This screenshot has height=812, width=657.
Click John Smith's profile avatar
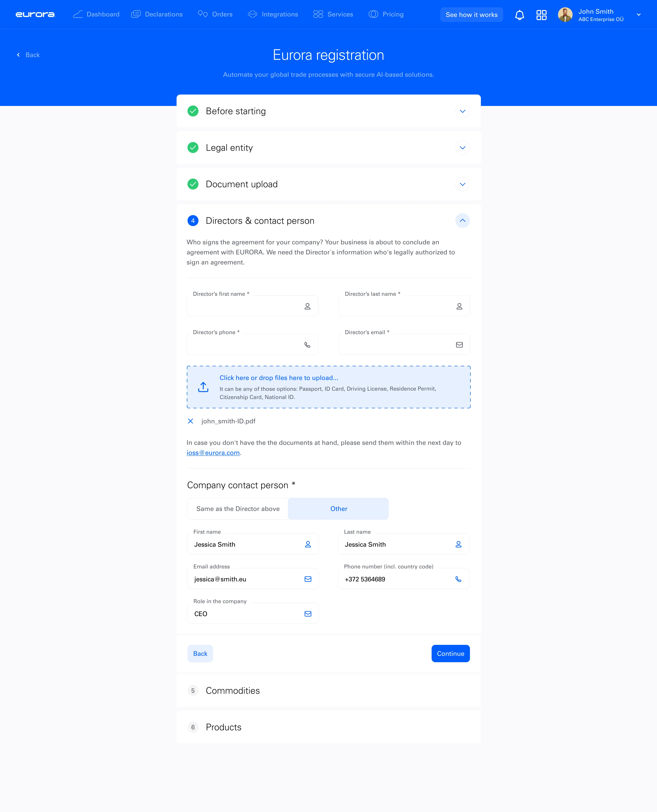tap(565, 15)
